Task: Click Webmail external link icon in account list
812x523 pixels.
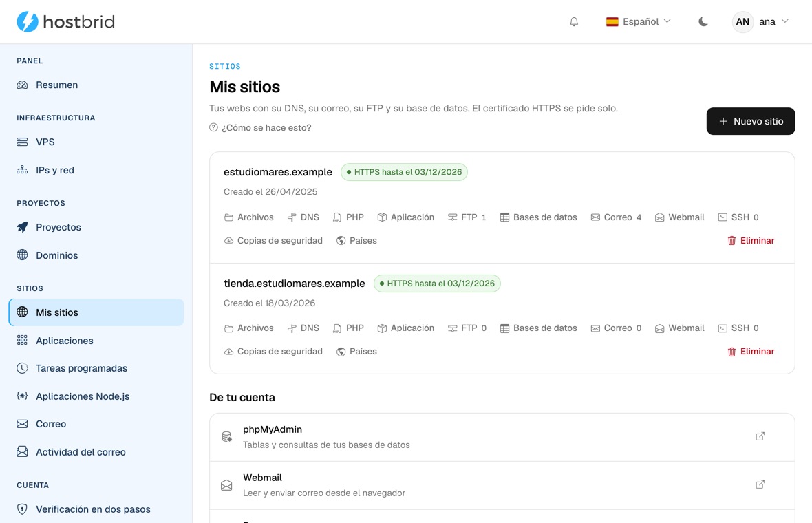Action: point(760,484)
